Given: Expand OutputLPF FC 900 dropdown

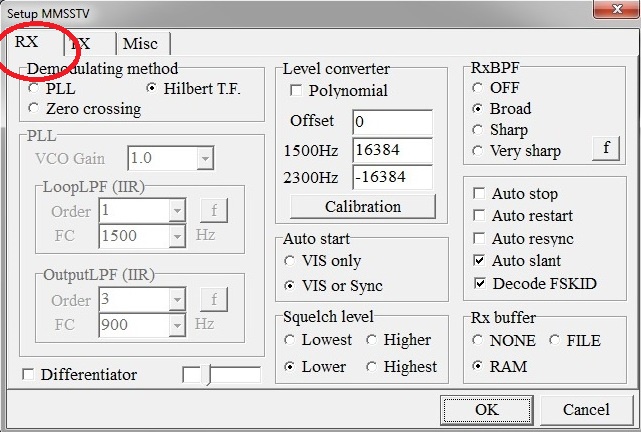Looking at the screenshot, I should 177,325.
